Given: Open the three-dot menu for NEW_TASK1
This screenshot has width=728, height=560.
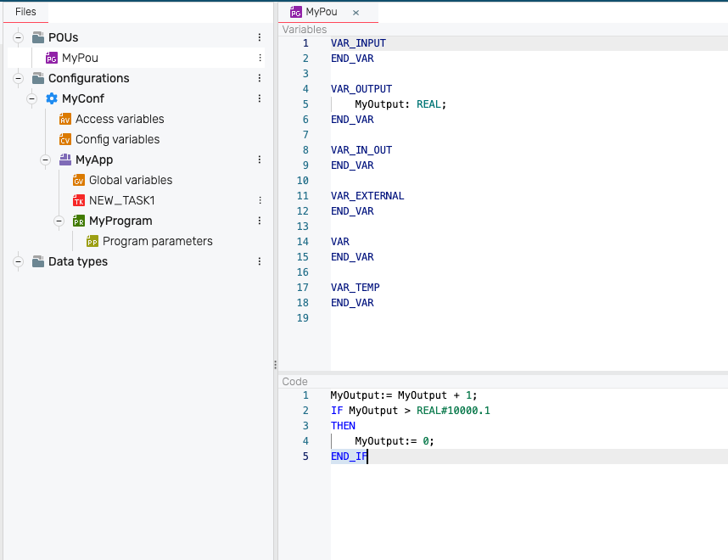Looking at the screenshot, I should pos(260,201).
